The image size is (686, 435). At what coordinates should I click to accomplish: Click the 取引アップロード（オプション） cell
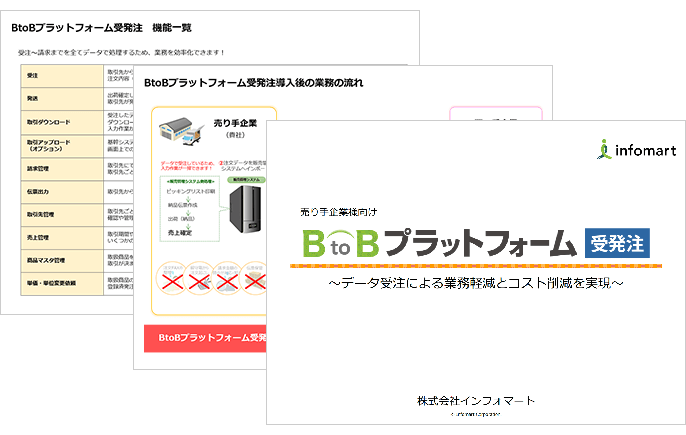click(62, 146)
